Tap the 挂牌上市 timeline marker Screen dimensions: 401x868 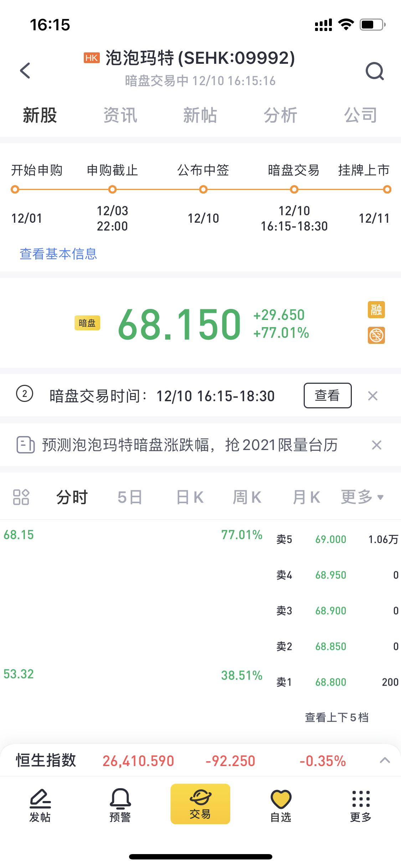point(387,189)
